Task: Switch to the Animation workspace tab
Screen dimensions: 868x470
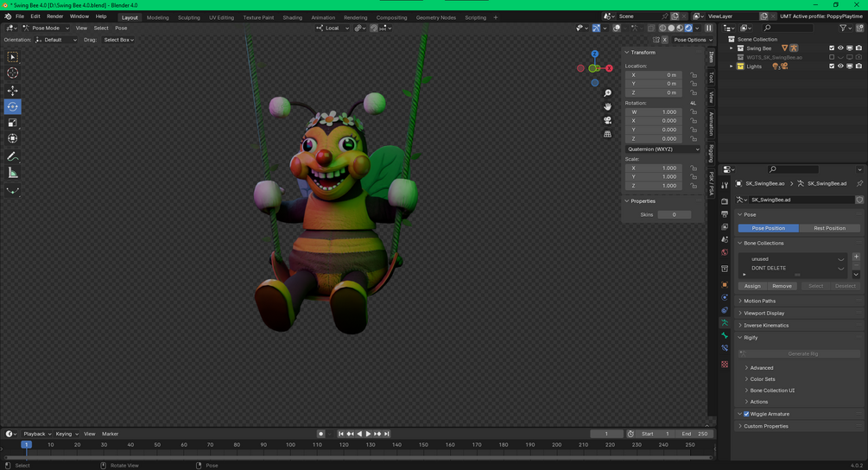Action: pos(323,18)
